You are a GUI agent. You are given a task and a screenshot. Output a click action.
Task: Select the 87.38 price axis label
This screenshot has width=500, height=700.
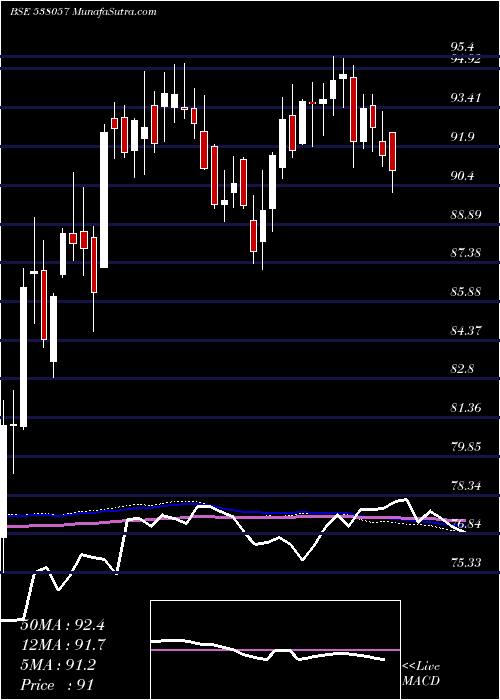466,253
